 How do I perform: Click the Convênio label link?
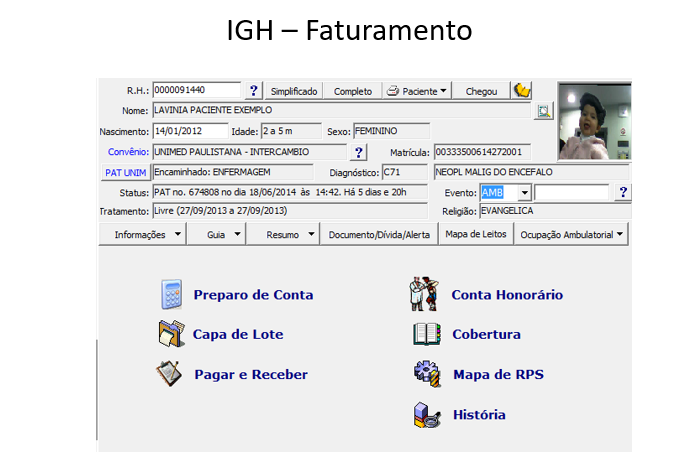coord(128,152)
